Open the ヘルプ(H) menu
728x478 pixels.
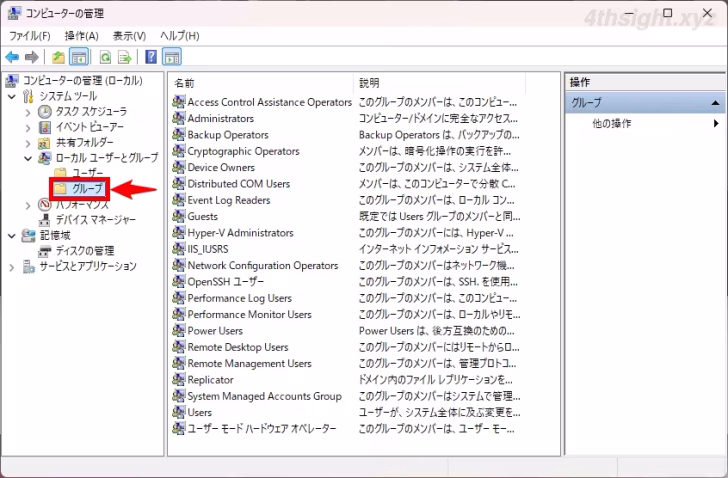click(x=179, y=36)
